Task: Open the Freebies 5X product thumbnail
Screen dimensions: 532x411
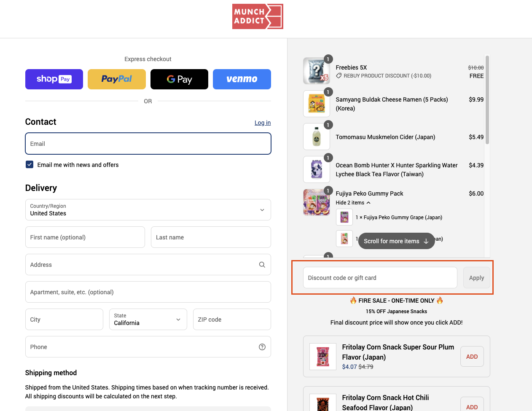Action: tap(317, 71)
